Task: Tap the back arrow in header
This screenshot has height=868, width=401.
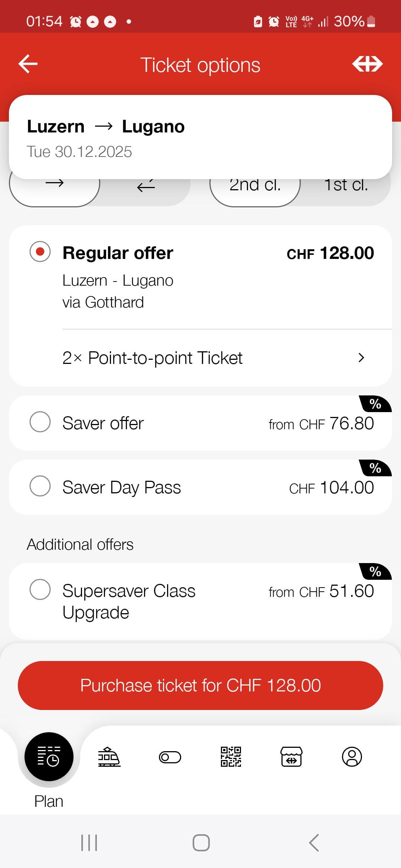Action: [28, 64]
